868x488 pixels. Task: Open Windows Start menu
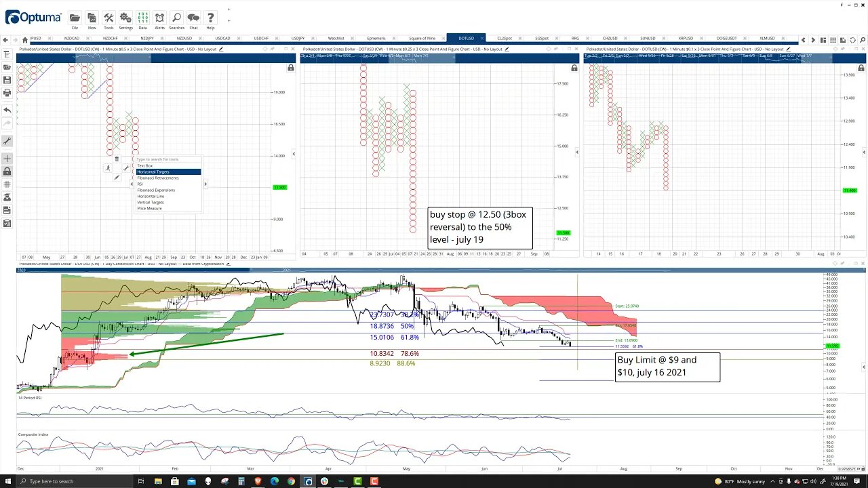[9, 481]
